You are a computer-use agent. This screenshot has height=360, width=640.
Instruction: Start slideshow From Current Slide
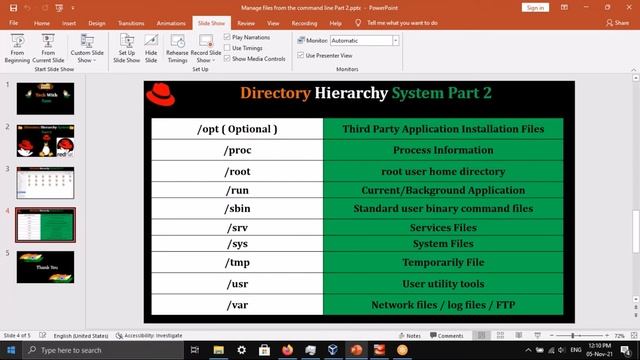coord(48,49)
